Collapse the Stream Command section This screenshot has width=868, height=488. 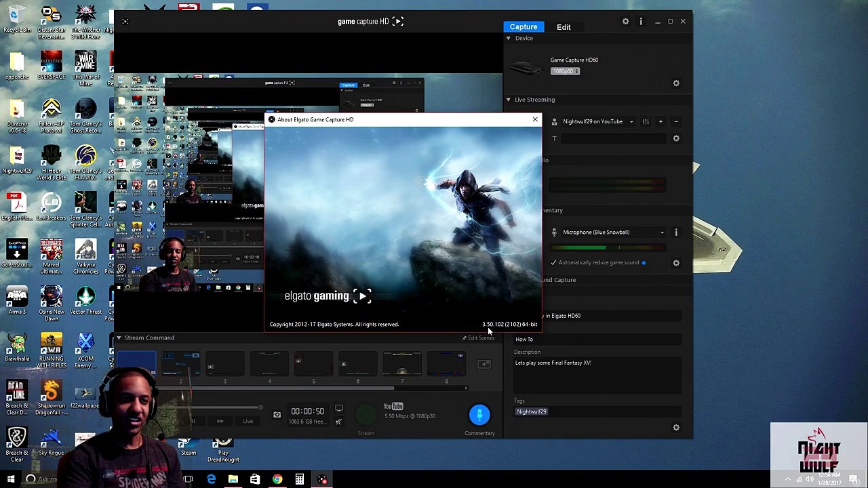click(119, 338)
